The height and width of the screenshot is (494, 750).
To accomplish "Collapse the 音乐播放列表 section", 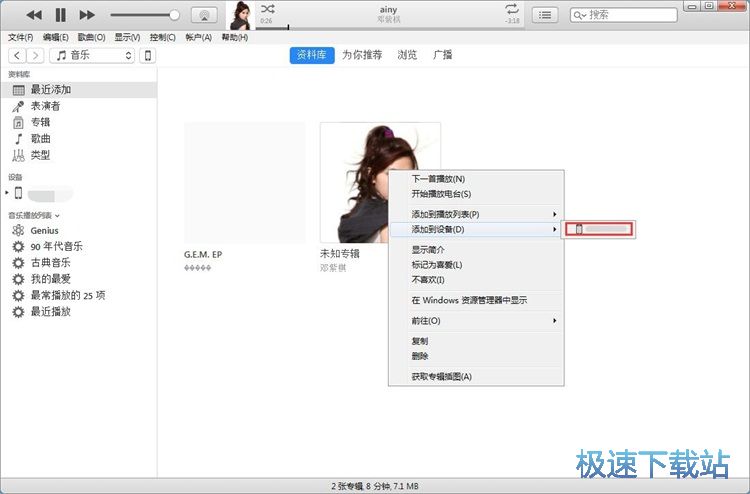I will pos(57,215).
